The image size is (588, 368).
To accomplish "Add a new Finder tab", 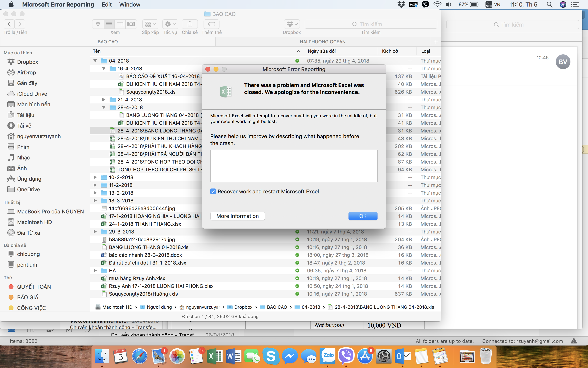I will [x=436, y=42].
